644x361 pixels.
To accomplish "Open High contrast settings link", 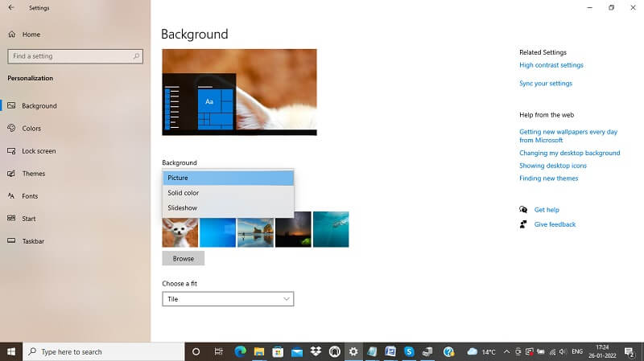I will pos(551,65).
